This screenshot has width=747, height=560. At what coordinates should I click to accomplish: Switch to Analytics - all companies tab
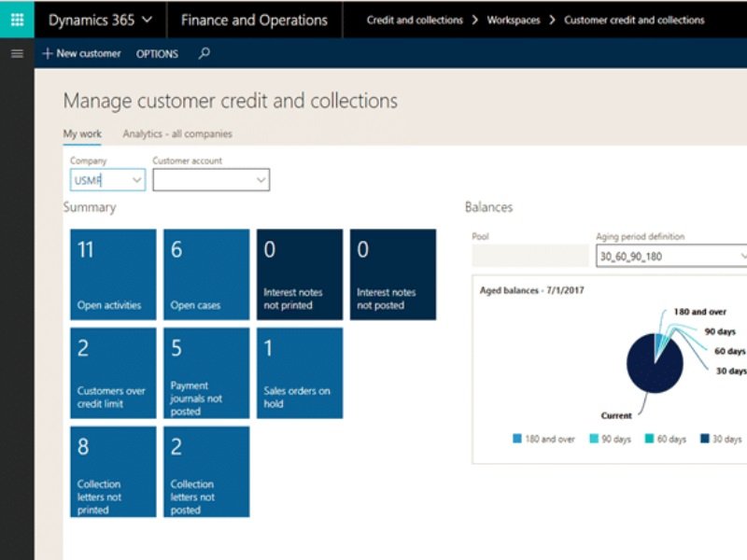pos(177,133)
